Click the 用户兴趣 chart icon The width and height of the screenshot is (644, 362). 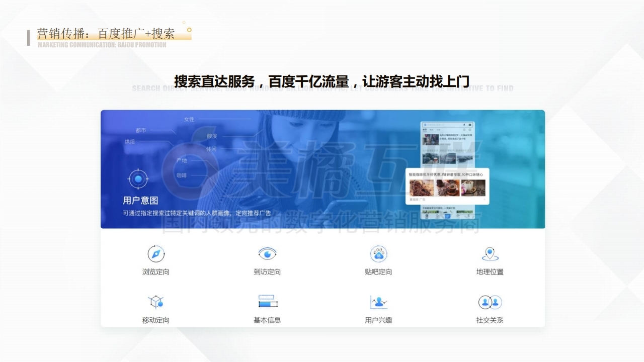[378, 302]
